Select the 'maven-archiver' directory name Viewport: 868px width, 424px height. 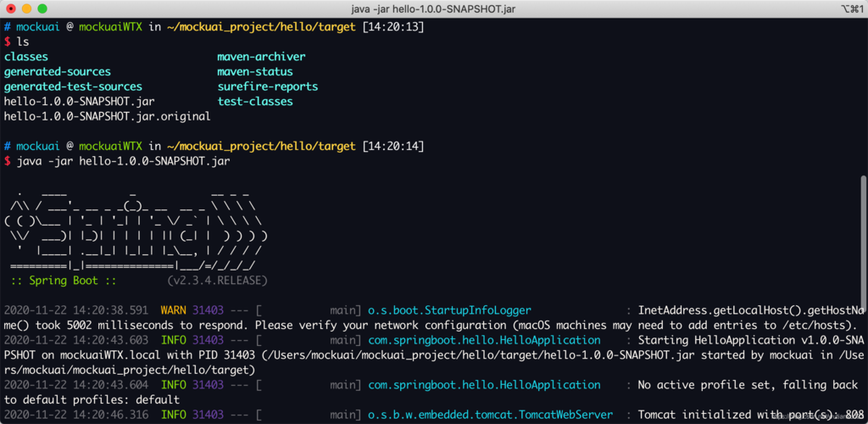coord(261,57)
